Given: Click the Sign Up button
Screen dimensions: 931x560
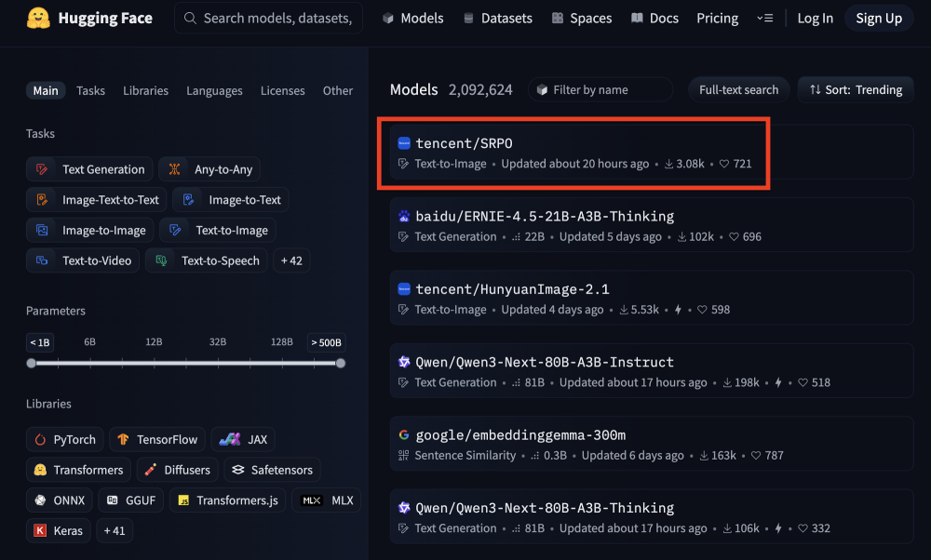Looking at the screenshot, I should click(x=879, y=19).
